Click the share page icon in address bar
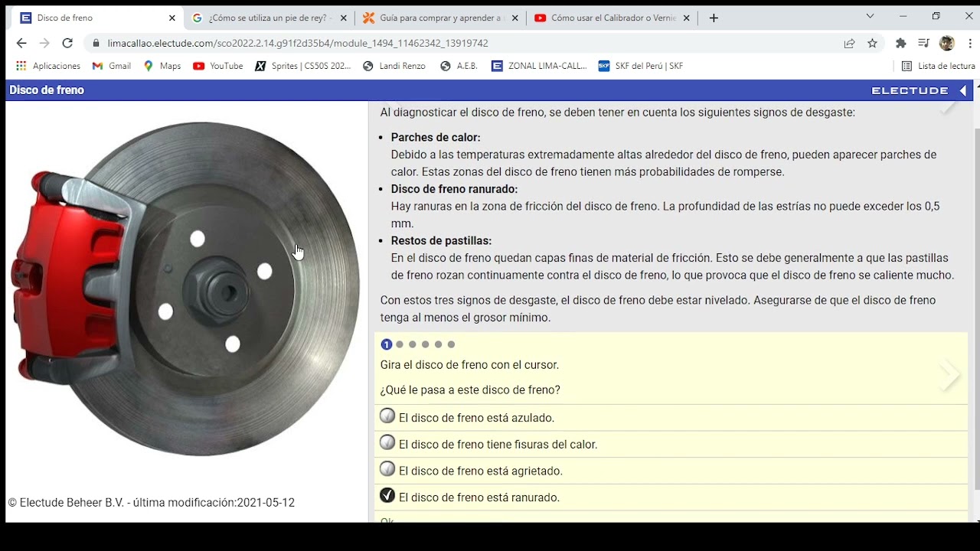The image size is (980, 551). click(x=849, y=44)
